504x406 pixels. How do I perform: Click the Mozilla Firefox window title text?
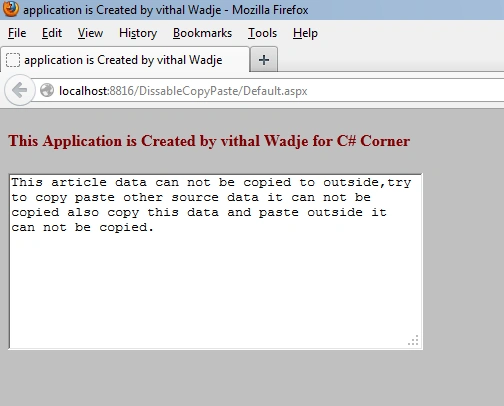166,10
